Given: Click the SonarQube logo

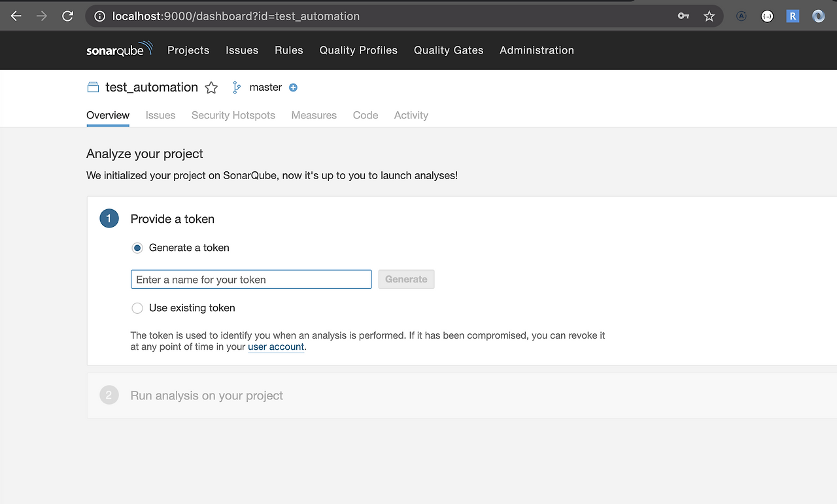Looking at the screenshot, I should [x=119, y=50].
